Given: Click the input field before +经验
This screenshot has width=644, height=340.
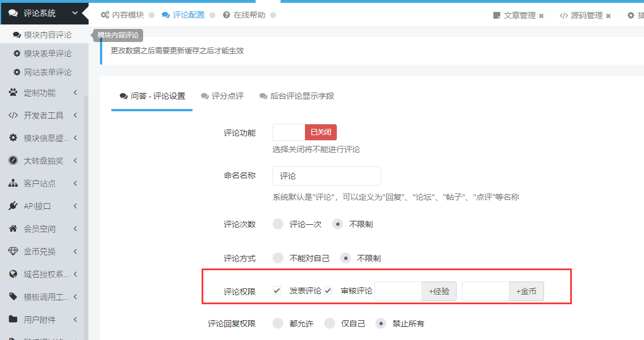Looking at the screenshot, I should pyautogui.click(x=398, y=291).
